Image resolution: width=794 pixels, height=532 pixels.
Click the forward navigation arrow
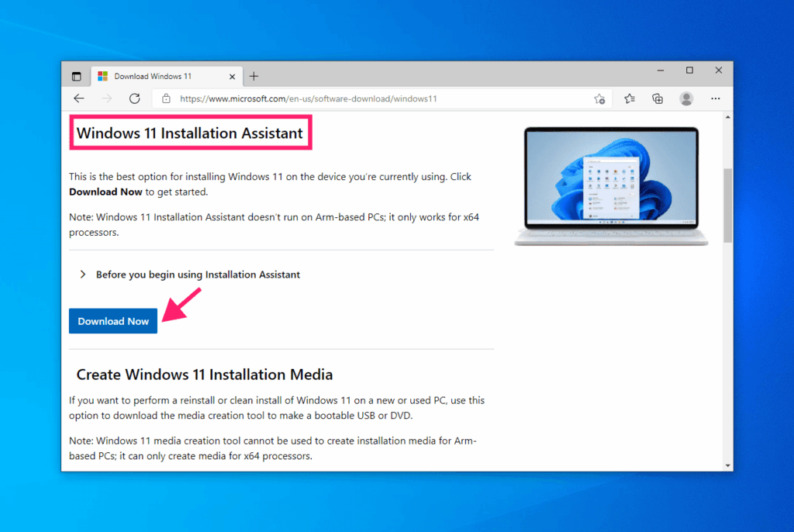107,98
